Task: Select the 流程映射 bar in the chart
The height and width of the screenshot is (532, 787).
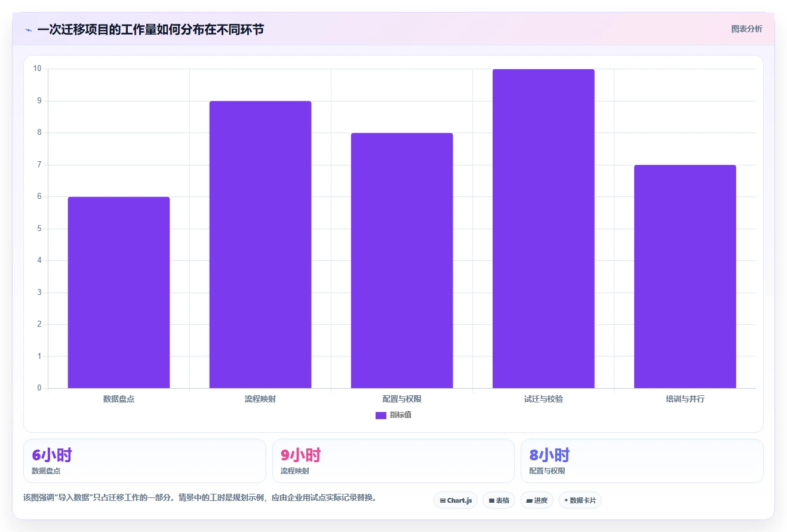Action: pos(260,245)
